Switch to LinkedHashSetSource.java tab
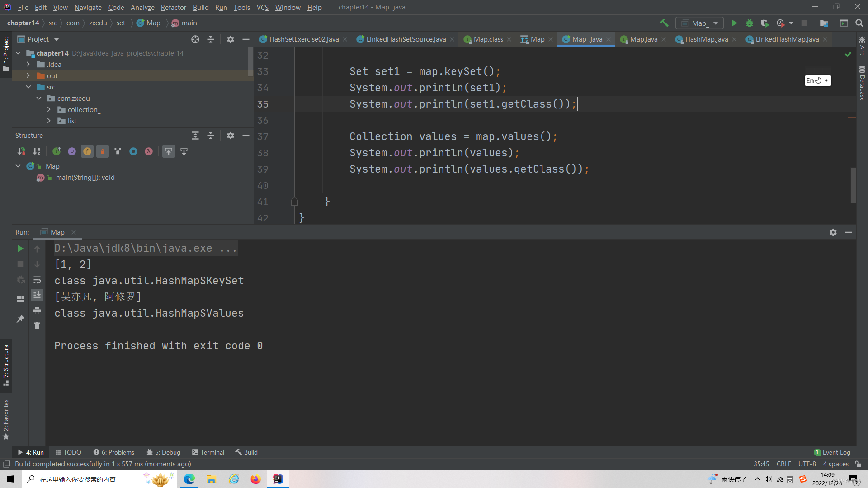The height and width of the screenshot is (488, 868). click(x=406, y=39)
